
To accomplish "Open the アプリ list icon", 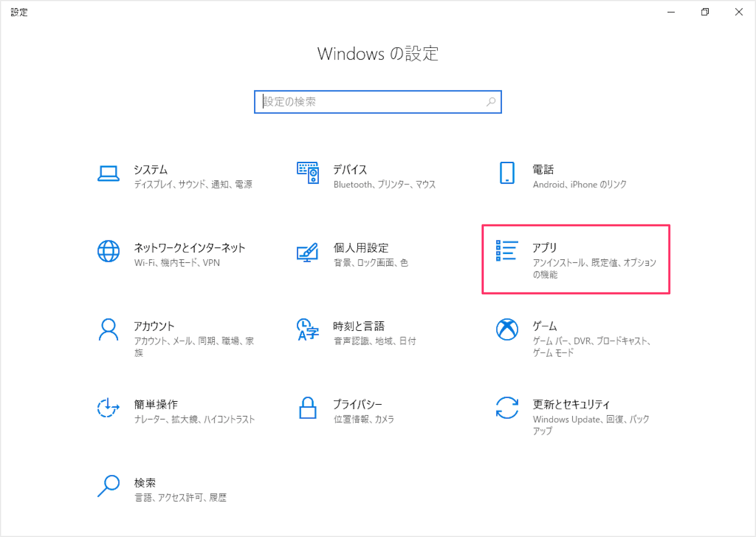I will (507, 251).
